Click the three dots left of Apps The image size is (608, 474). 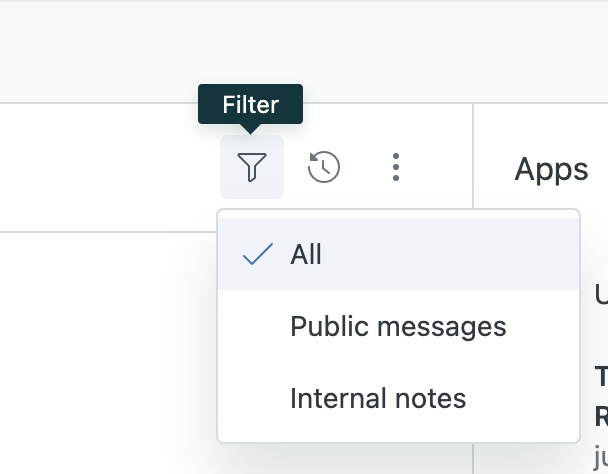click(396, 167)
